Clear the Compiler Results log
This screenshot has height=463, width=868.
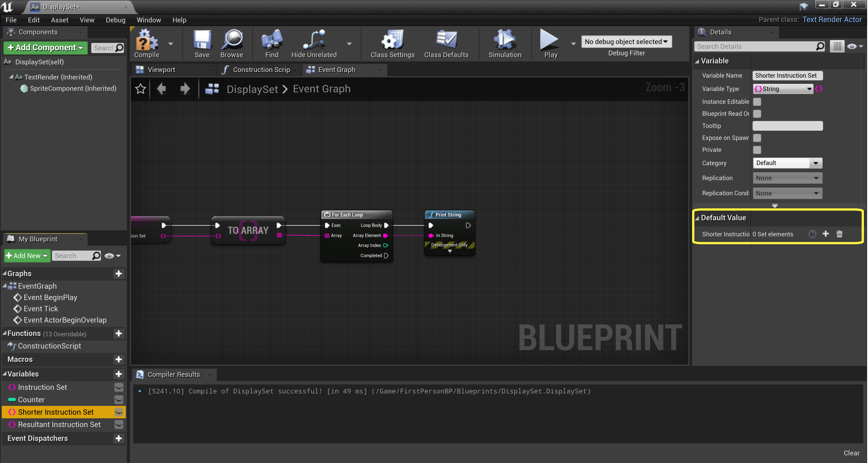click(x=852, y=453)
